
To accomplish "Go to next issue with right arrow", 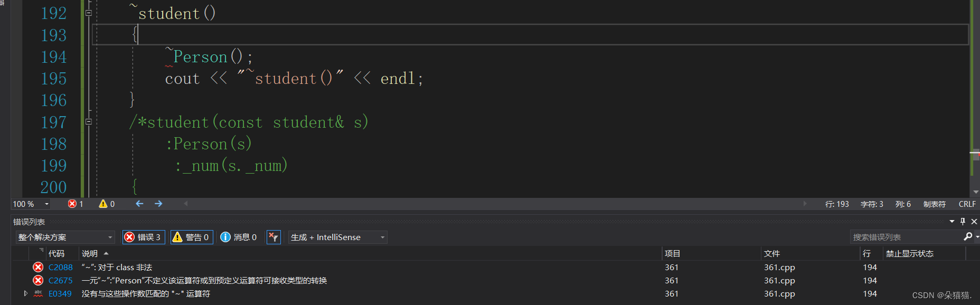I will pos(158,204).
